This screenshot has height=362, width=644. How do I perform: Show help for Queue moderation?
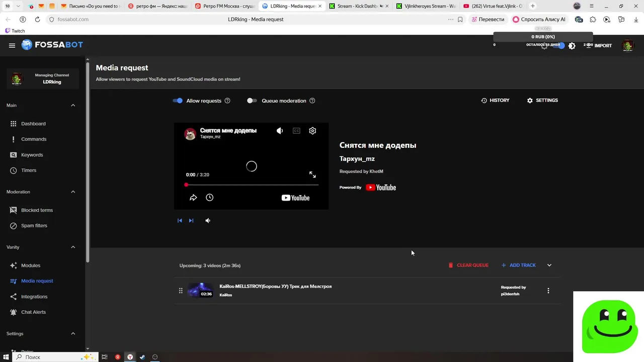click(x=312, y=101)
